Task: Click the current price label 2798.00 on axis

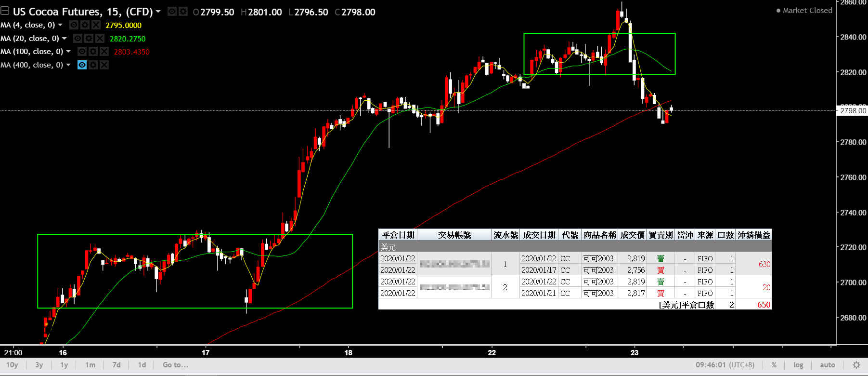Action: pos(853,110)
